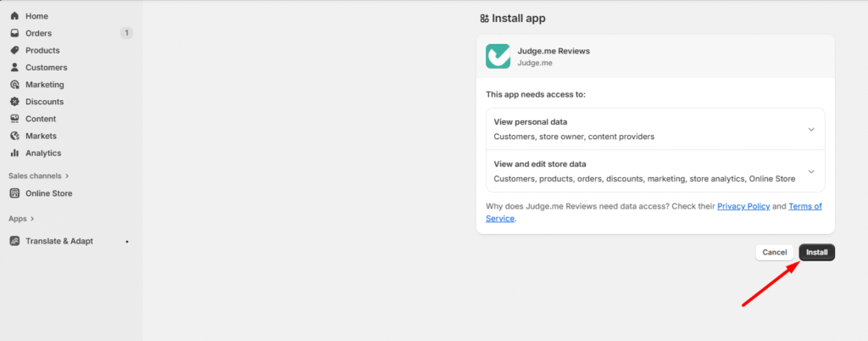This screenshot has width=868, height=341.
Task: Open the Privacy Policy link
Action: tap(743, 206)
